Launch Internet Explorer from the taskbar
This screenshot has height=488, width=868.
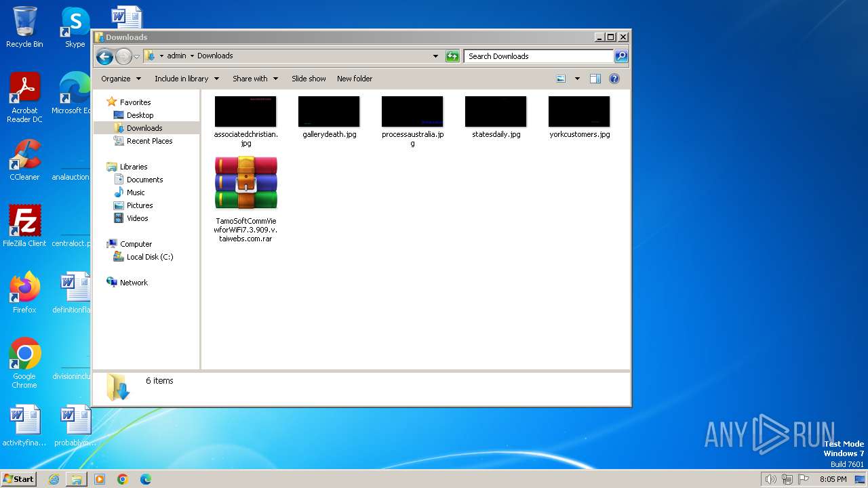(x=54, y=479)
